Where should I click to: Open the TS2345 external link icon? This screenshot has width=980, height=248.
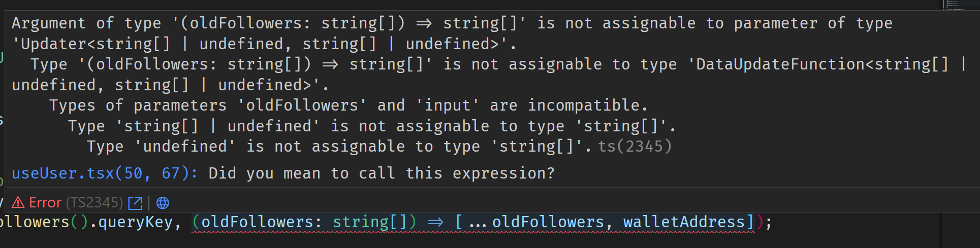(x=135, y=203)
